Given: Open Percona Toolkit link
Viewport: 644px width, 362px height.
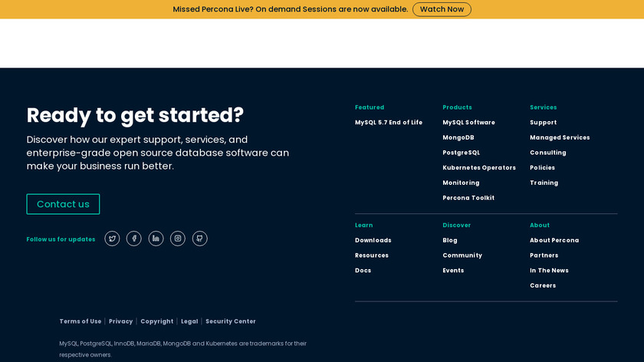Looking at the screenshot, I should coord(468,198).
